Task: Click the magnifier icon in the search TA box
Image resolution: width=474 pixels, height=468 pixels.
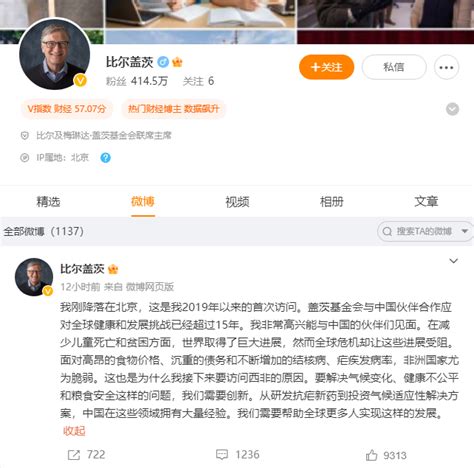Action: pyautogui.click(x=387, y=231)
